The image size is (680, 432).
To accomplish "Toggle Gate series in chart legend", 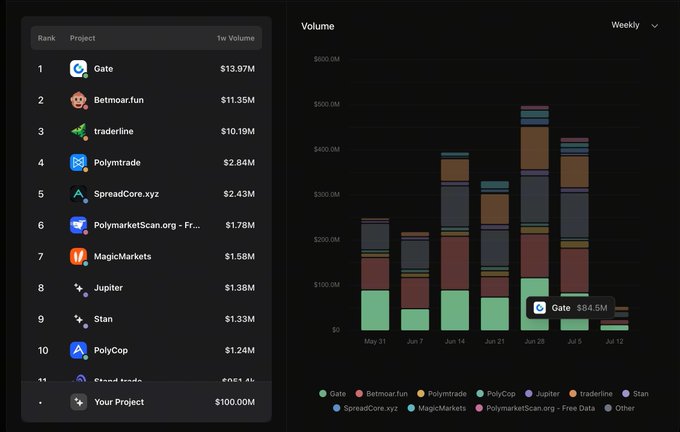I will click(x=333, y=394).
